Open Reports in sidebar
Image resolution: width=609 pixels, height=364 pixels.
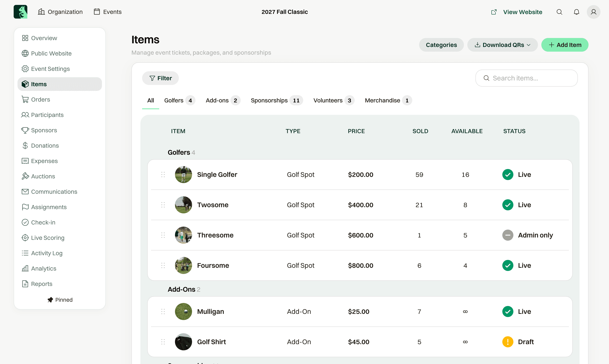(60, 284)
